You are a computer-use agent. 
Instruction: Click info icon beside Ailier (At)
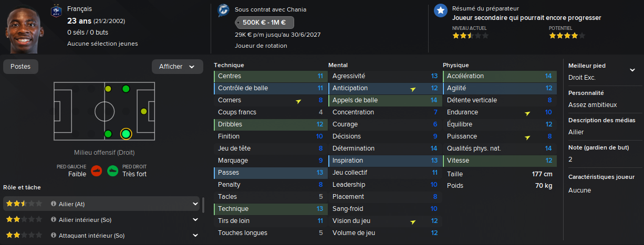(x=54, y=204)
